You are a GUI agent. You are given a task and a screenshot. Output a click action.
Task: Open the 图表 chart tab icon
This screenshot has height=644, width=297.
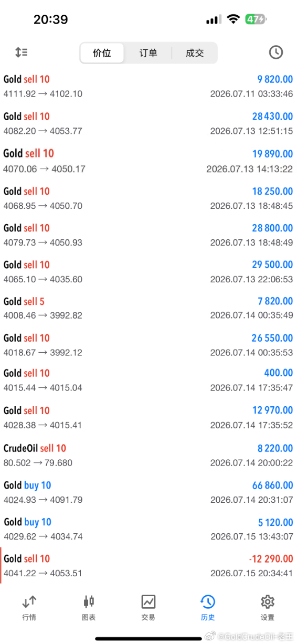coord(89,601)
